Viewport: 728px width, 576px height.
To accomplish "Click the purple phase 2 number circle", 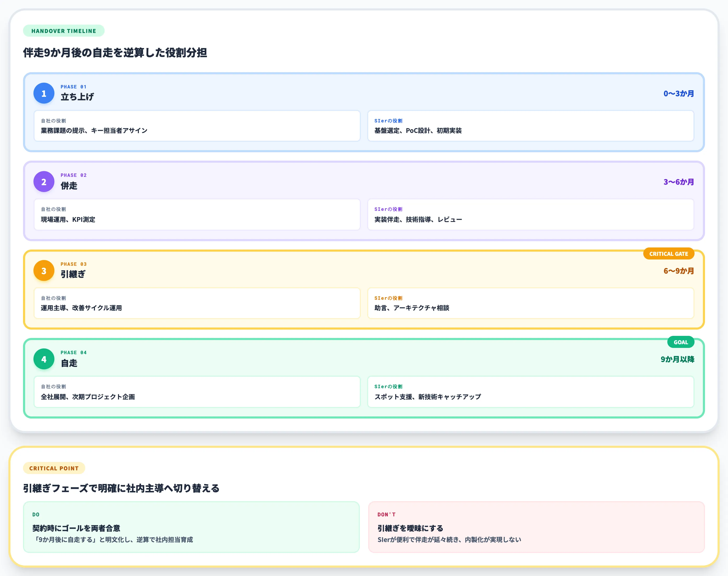I will tap(44, 182).
